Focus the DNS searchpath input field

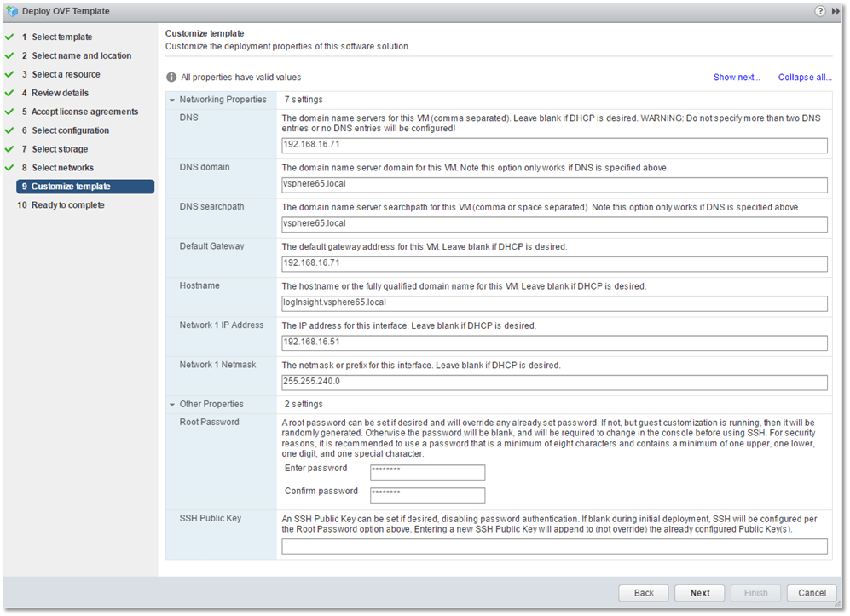tap(554, 224)
